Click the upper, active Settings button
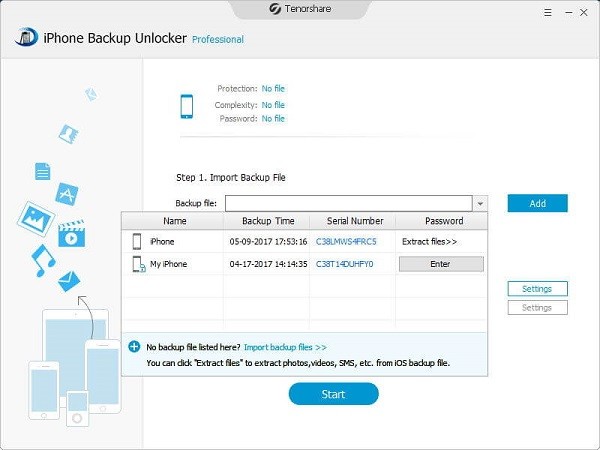The image size is (600, 450). [537, 289]
